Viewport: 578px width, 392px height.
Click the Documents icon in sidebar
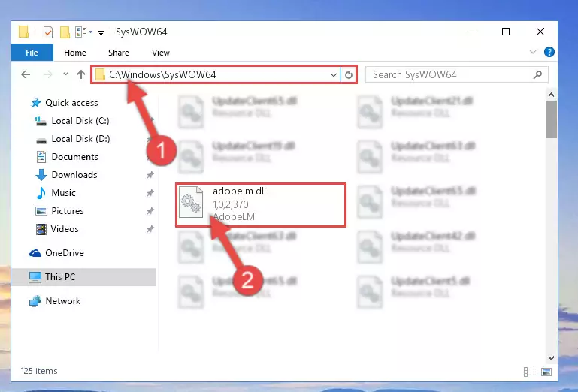(41, 157)
